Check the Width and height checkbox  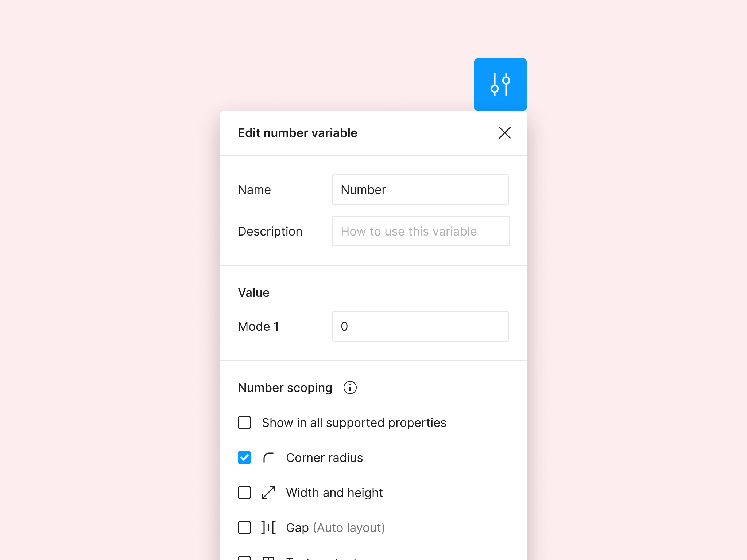point(244,493)
